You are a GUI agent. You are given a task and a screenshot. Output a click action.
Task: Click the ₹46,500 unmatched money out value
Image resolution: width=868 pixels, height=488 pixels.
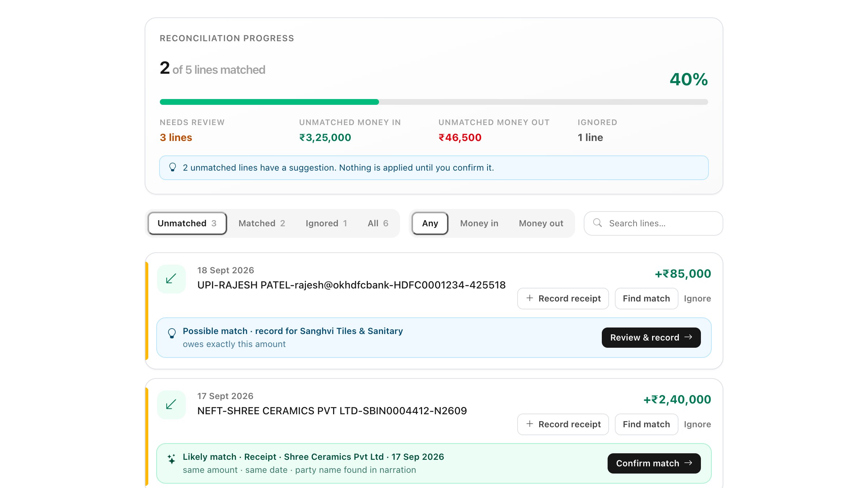460,137
